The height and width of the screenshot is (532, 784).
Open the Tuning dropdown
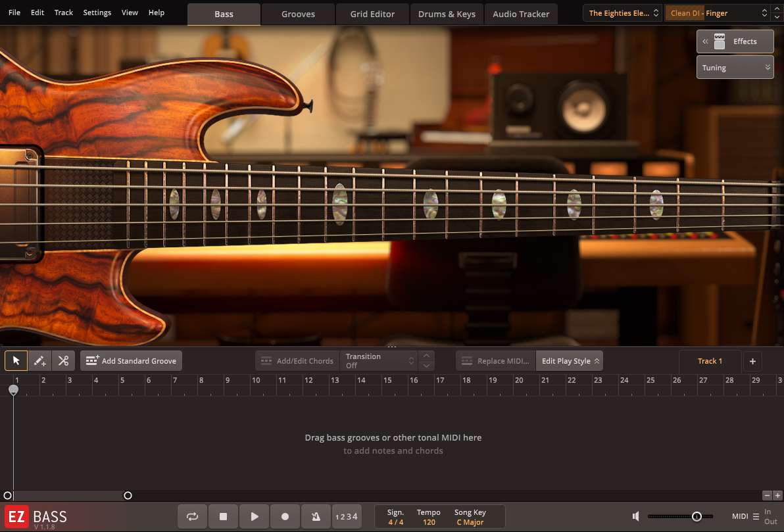tap(735, 66)
